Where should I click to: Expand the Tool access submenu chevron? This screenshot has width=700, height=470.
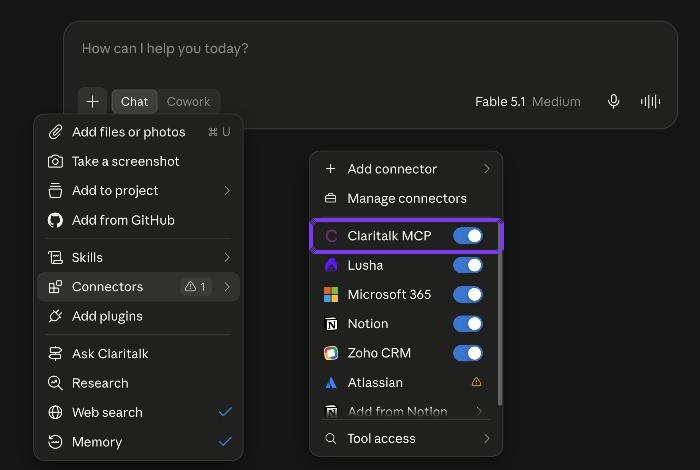(487, 439)
